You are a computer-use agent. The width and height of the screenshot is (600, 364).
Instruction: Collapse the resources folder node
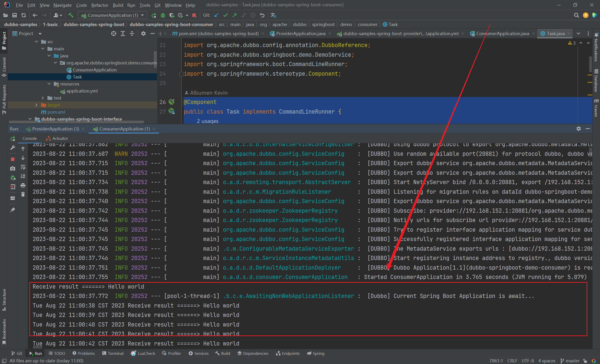click(x=49, y=84)
